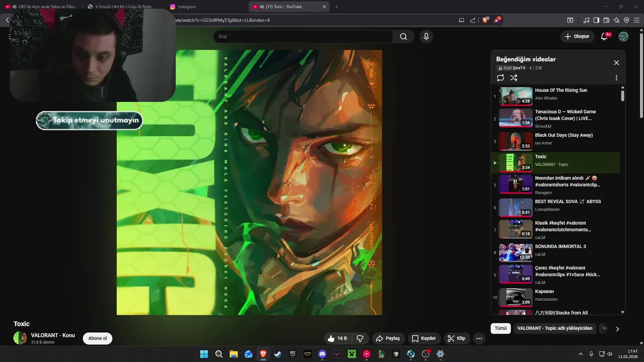This screenshot has width=644, height=362.
Task: Close the Beğendiğim videolar playlist panel
Action: click(616, 63)
